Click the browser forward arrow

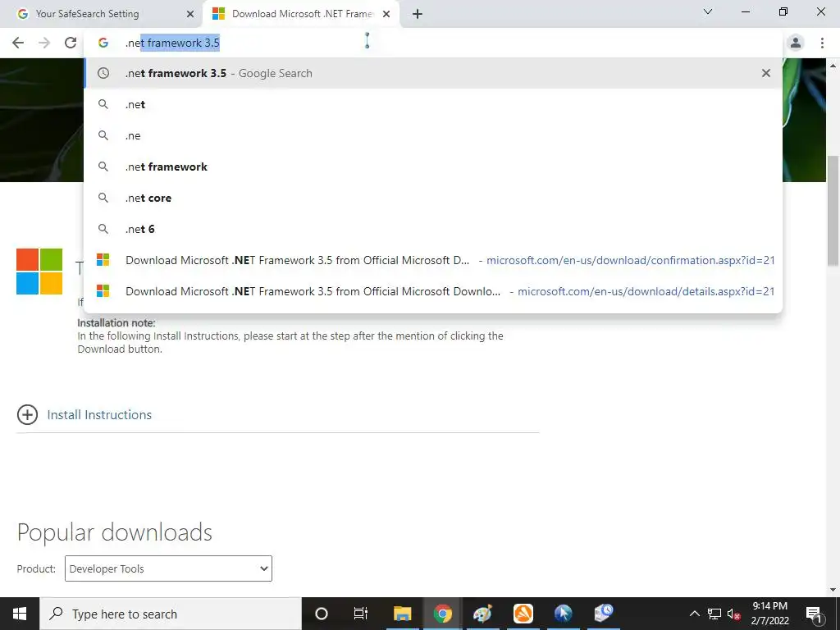(x=44, y=43)
